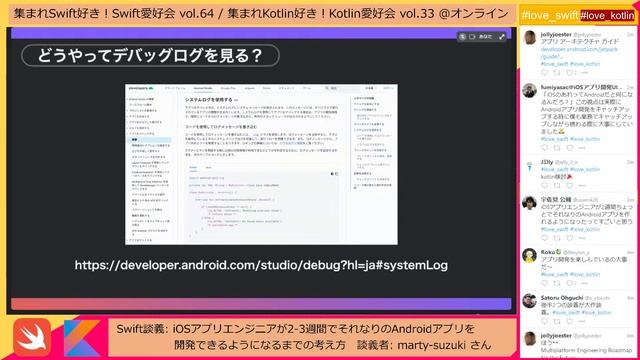The image size is (640, 360).
Task: Open JJIly's profile picture
Action: point(529,166)
